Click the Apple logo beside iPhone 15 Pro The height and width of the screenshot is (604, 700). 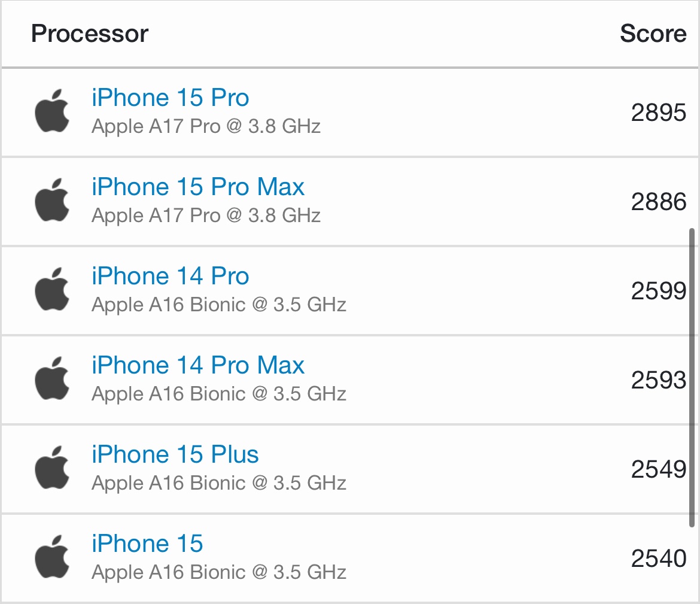pyautogui.click(x=52, y=111)
